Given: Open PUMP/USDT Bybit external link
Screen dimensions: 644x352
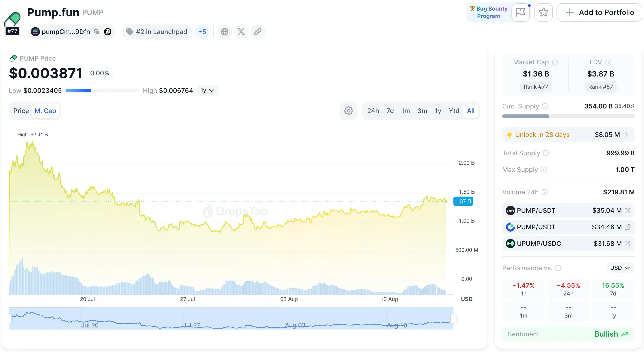Looking at the screenshot, I should tap(627, 210).
